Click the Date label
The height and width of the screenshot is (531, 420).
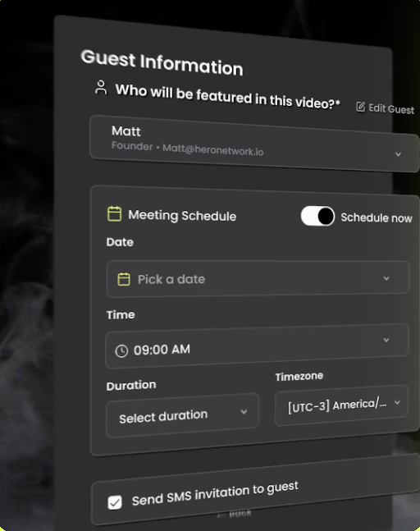tap(120, 242)
